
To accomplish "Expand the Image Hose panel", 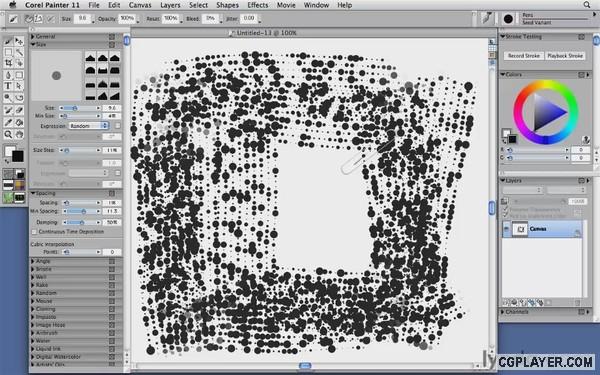I will coord(33,325).
